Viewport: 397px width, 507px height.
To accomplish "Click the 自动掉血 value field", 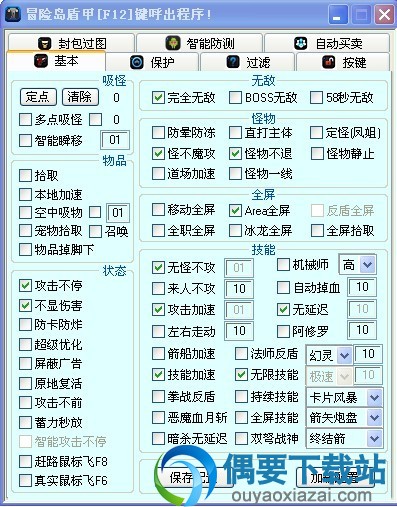I will pos(362,287).
